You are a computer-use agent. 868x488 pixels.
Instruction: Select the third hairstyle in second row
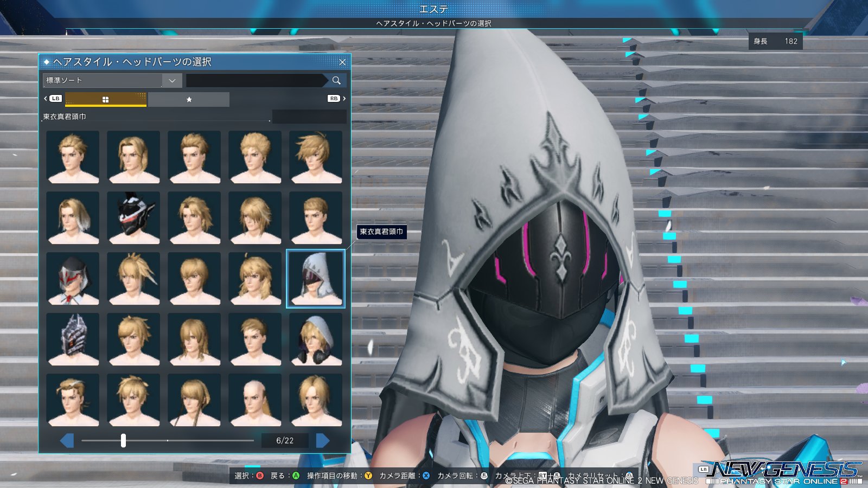[194, 217]
